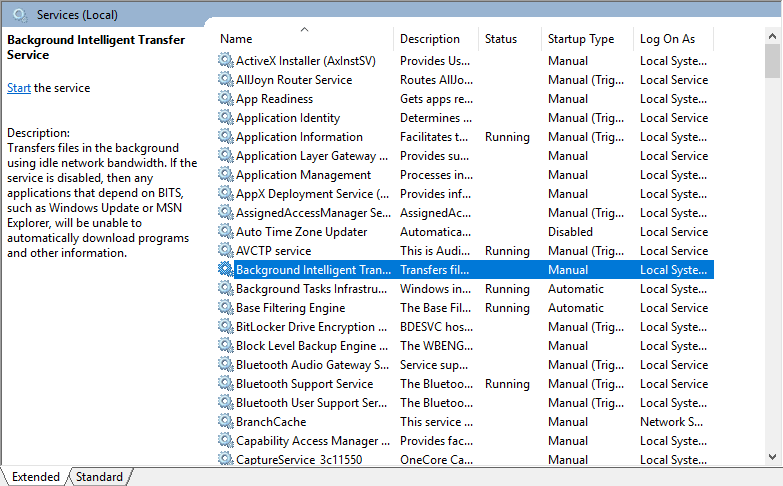Click Running status of Bluetooth Support Service

(507, 384)
